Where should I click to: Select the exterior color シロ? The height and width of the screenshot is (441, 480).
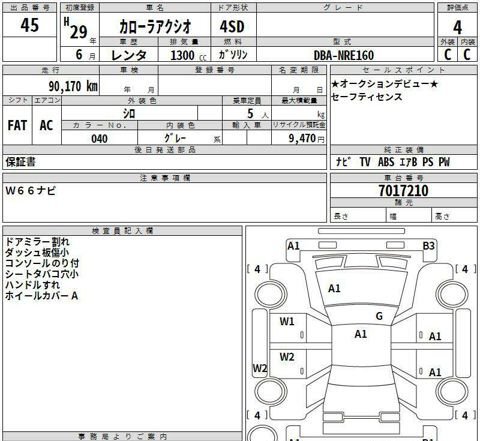[x=129, y=114]
